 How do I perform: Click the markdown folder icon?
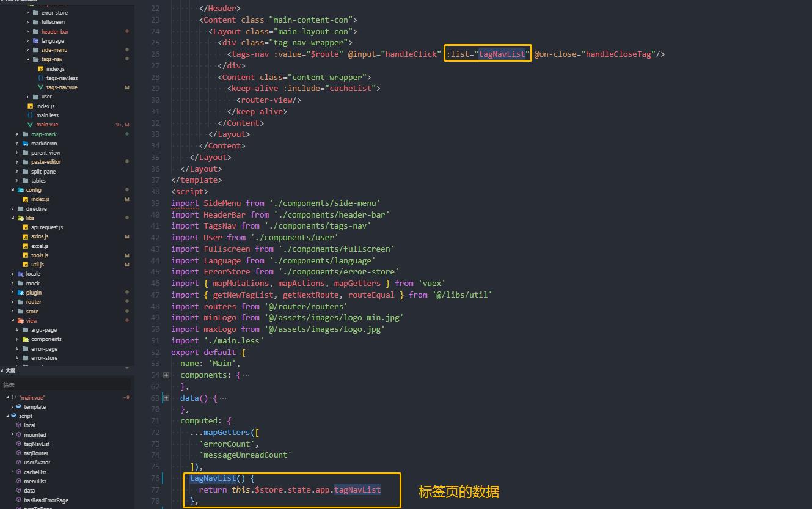tap(25, 144)
